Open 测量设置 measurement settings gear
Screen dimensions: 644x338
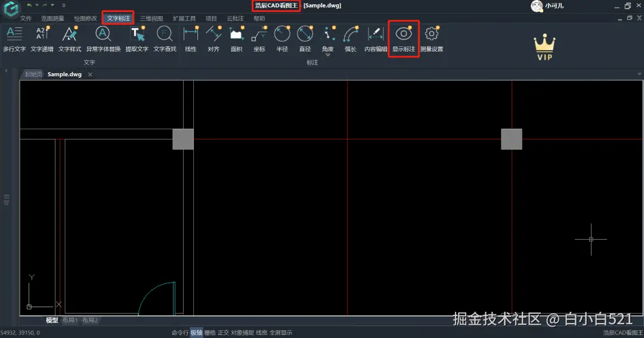coord(432,39)
